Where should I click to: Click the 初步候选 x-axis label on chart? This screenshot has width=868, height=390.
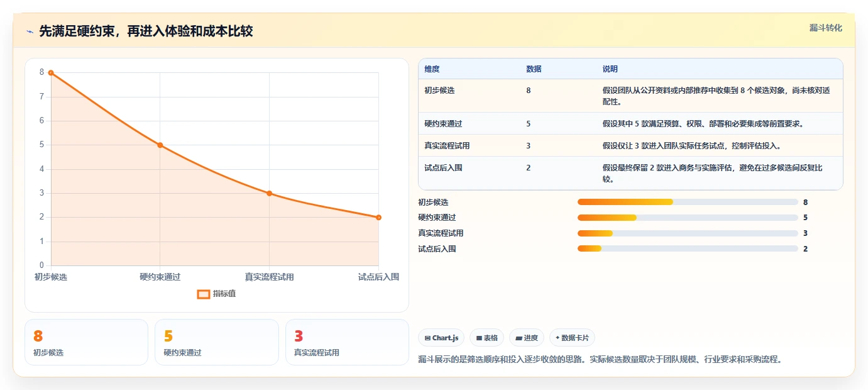pyautogui.click(x=51, y=277)
